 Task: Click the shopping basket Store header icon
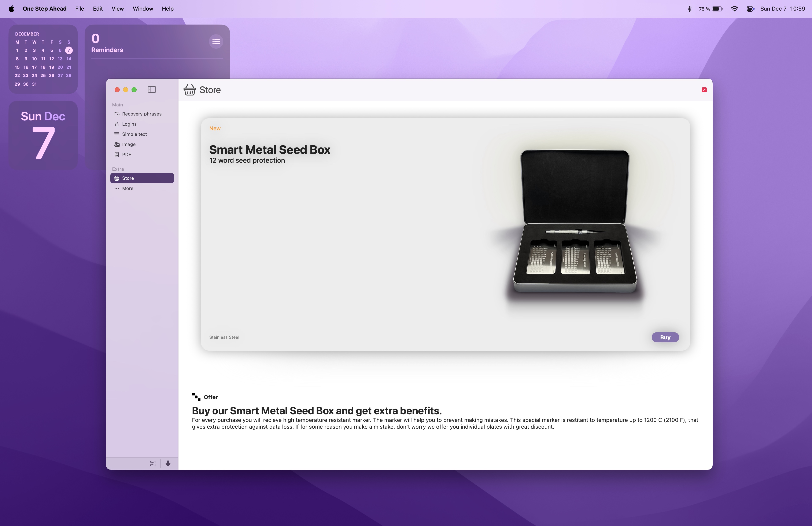pyautogui.click(x=190, y=90)
